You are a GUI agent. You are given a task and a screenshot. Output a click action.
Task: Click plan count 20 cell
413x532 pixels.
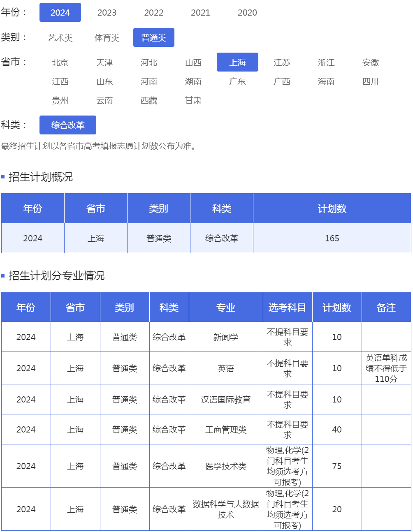pyautogui.click(x=337, y=509)
